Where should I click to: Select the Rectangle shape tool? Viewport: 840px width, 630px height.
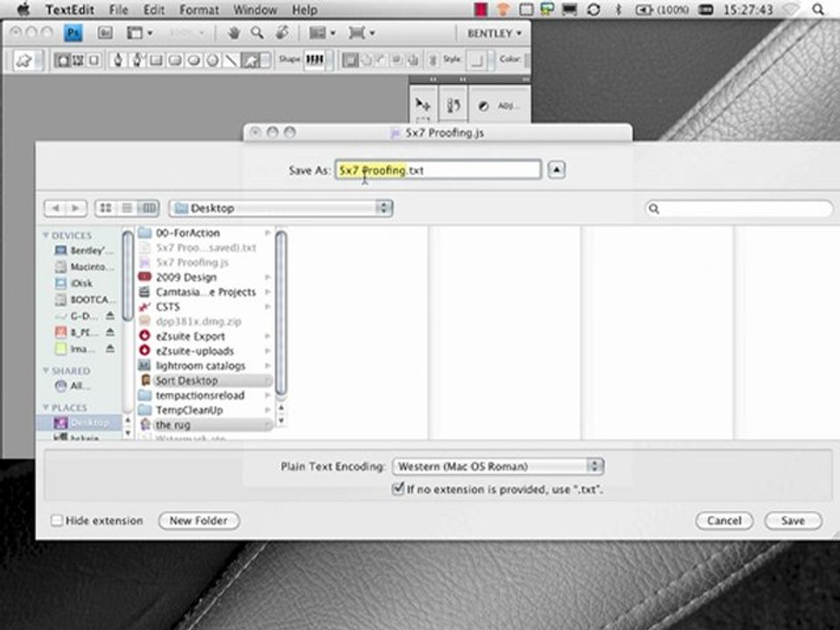(x=156, y=60)
